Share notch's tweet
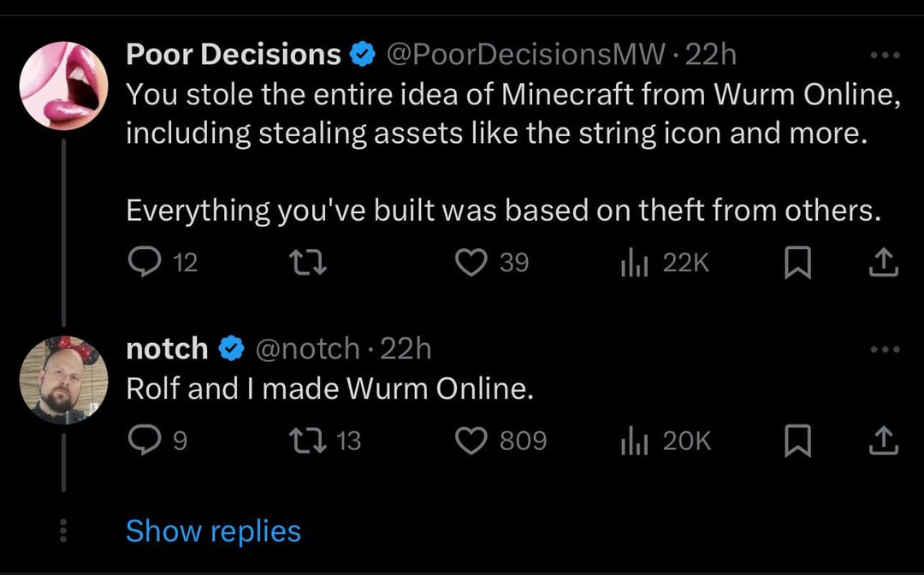Image resolution: width=924 pixels, height=575 pixels. coord(884,441)
